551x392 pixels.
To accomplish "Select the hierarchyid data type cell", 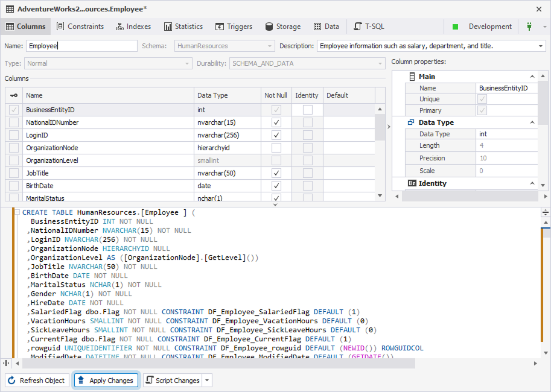I will [228, 148].
